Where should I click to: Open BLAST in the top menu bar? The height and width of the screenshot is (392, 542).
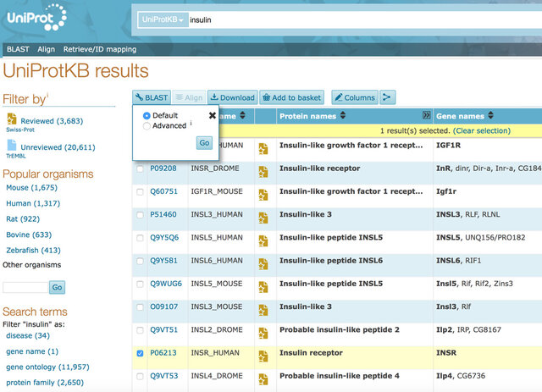tap(18, 49)
